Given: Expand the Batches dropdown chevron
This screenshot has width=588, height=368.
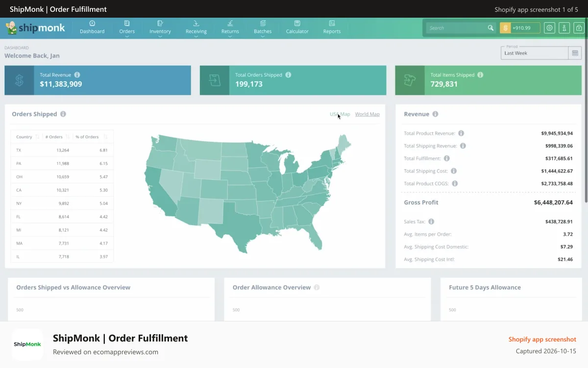Looking at the screenshot, I should [263, 36].
